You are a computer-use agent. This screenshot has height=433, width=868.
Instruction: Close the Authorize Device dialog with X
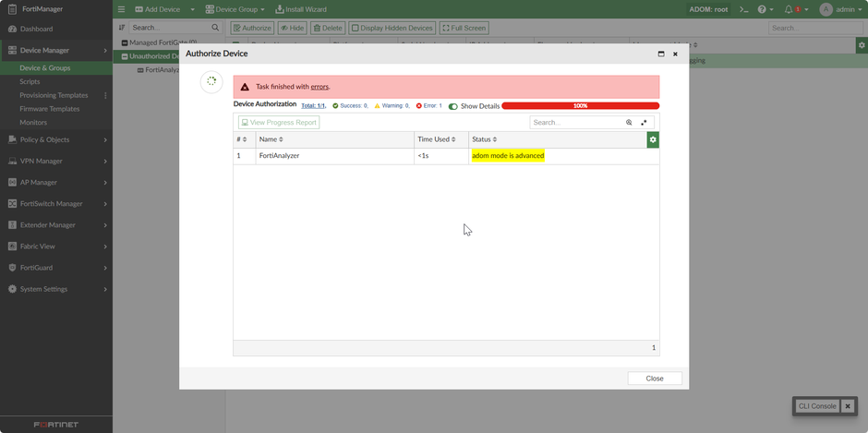[x=675, y=54]
